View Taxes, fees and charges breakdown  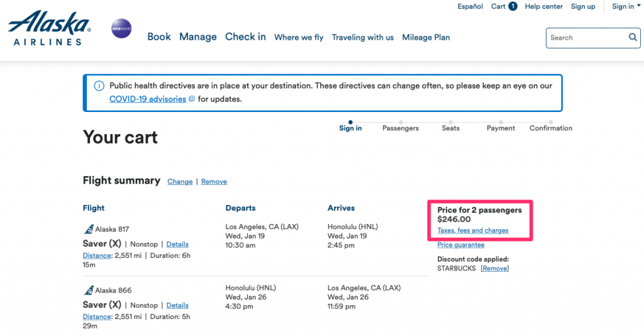tap(472, 231)
